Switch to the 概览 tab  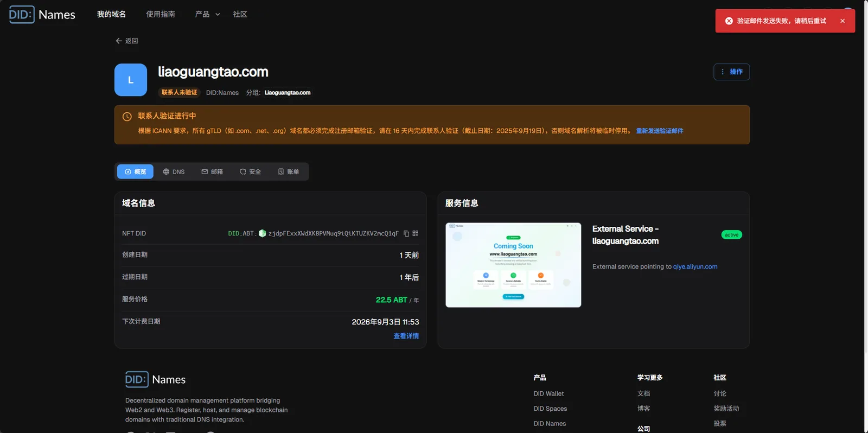tap(135, 171)
